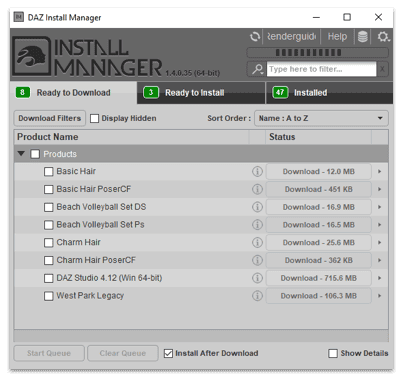The height and width of the screenshot is (377, 402).
Task: Enable the Show Details checkbox
Action: 333,353
